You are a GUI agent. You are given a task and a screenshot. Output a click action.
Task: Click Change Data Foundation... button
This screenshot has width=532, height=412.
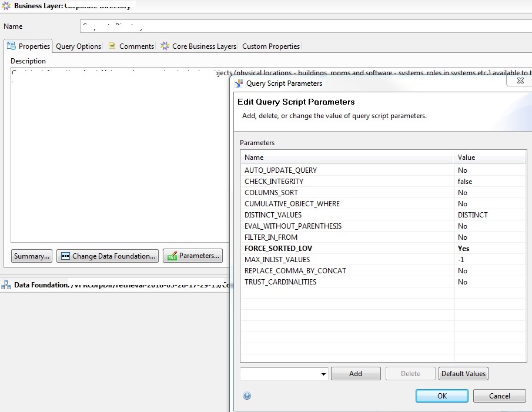108,256
